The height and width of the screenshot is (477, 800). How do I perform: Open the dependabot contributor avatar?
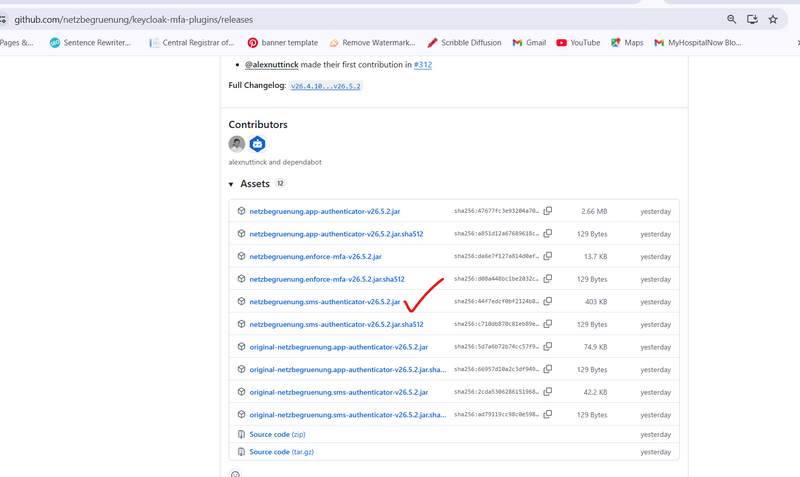click(x=257, y=144)
